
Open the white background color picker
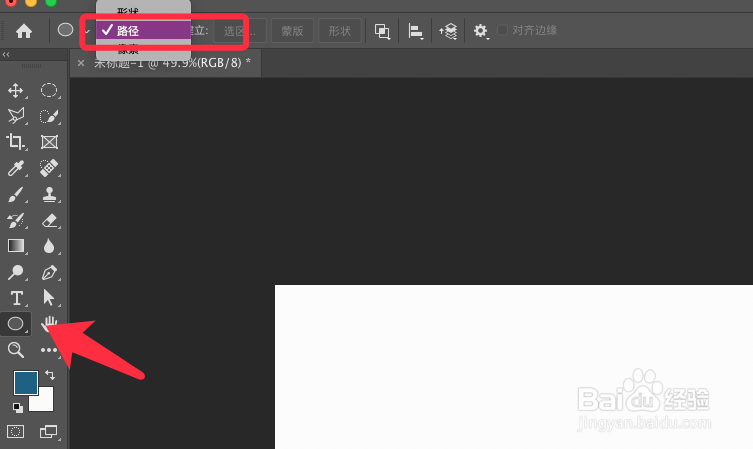(x=44, y=401)
